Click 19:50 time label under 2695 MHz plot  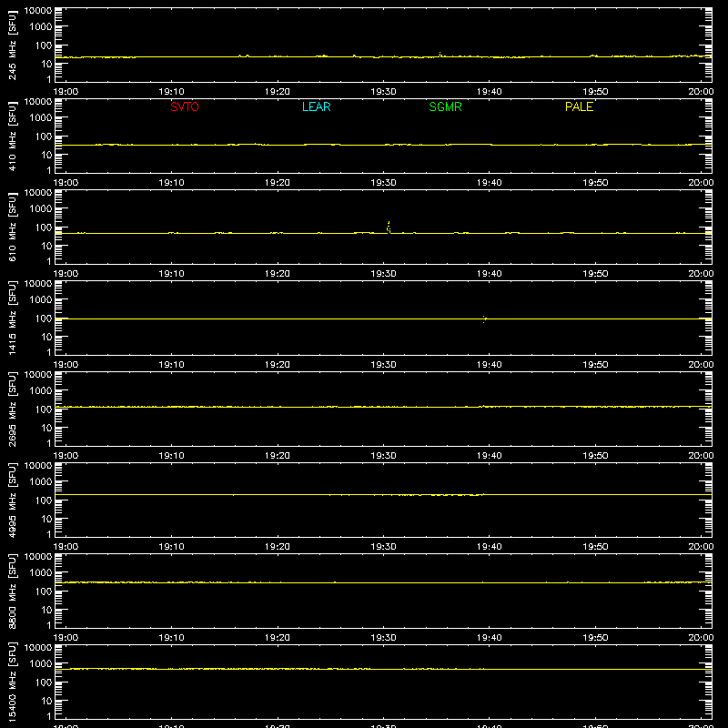click(x=595, y=456)
